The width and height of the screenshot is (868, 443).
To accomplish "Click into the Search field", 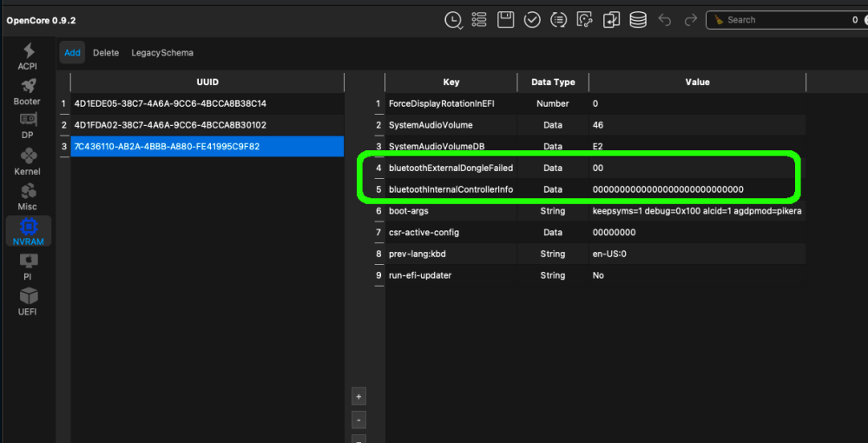I will pos(786,20).
